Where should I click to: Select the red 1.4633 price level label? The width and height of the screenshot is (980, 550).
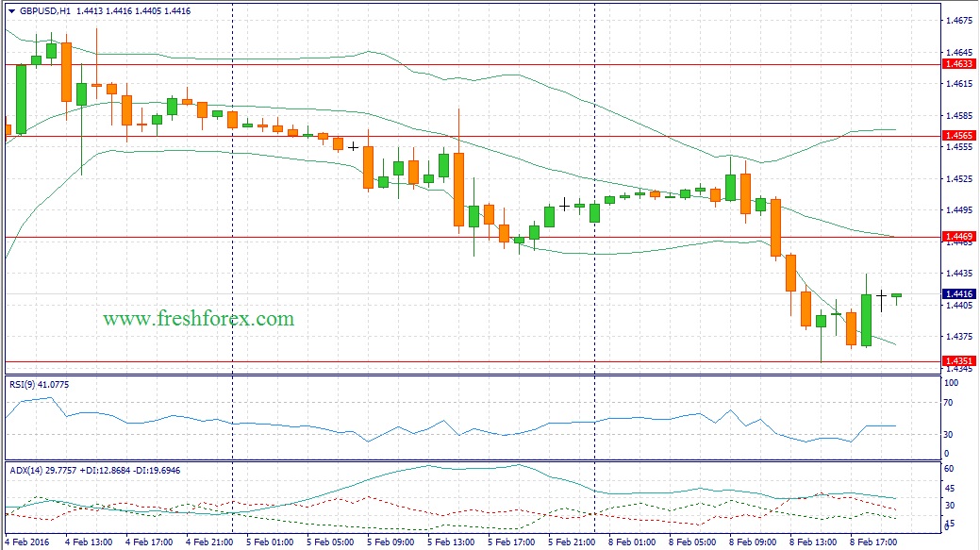959,64
